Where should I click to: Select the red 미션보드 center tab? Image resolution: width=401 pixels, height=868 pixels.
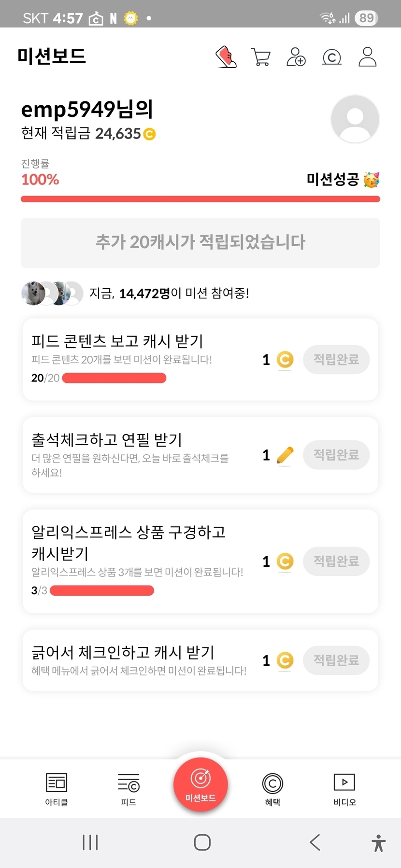(200, 785)
